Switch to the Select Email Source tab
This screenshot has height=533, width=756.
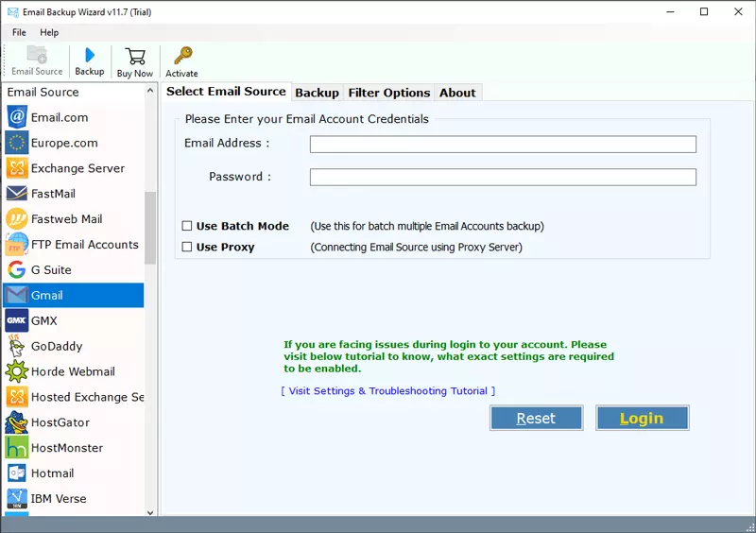[226, 91]
